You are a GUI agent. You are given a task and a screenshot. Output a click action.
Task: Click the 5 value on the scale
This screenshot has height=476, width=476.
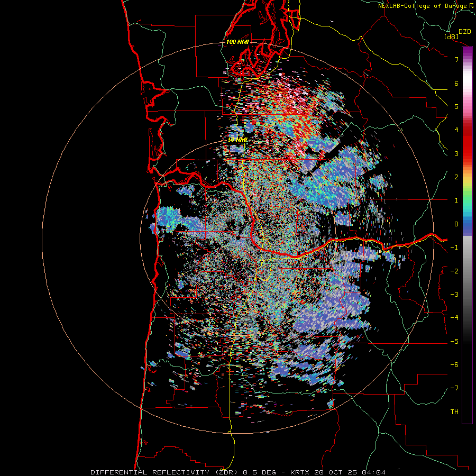456,106
